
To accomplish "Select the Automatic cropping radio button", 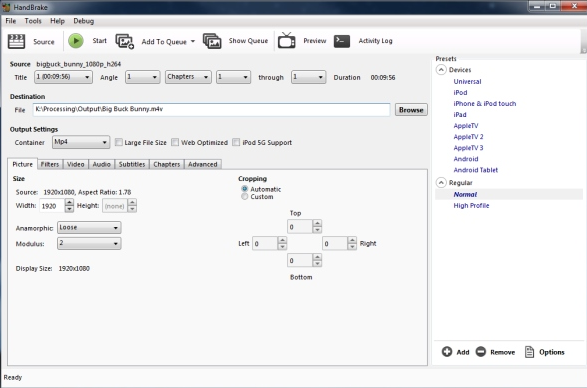I will [x=244, y=189].
